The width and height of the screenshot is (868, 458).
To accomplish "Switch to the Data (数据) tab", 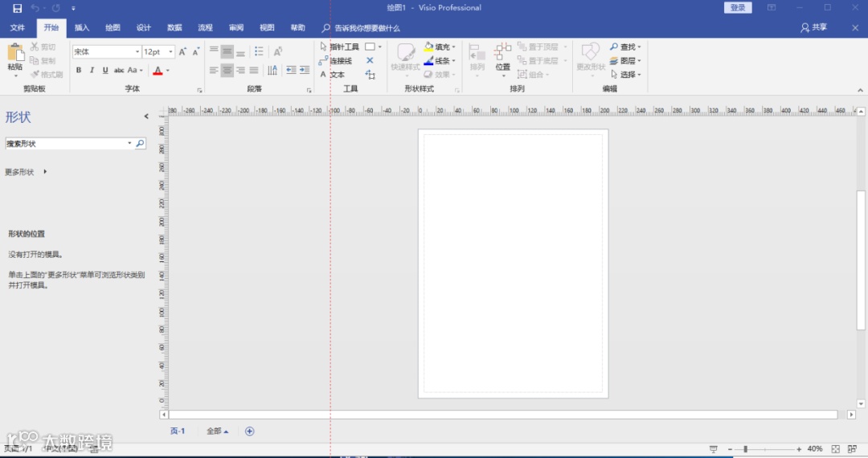I will point(175,27).
